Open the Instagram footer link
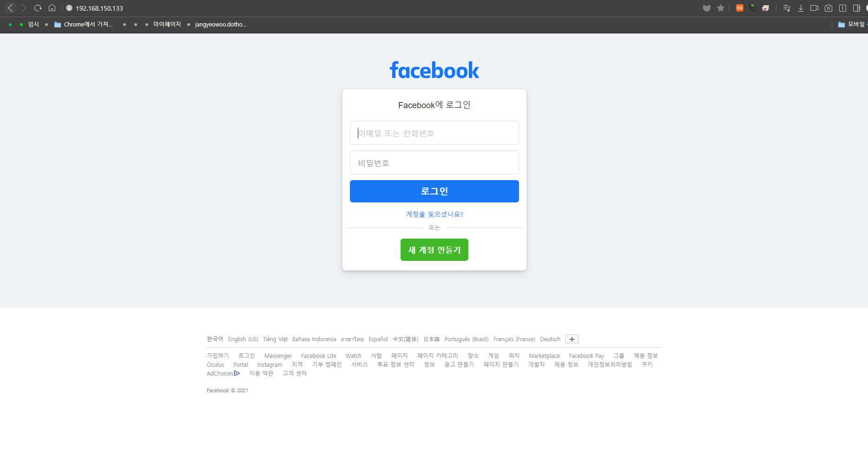The image size is (868, 467). (270, 364)
